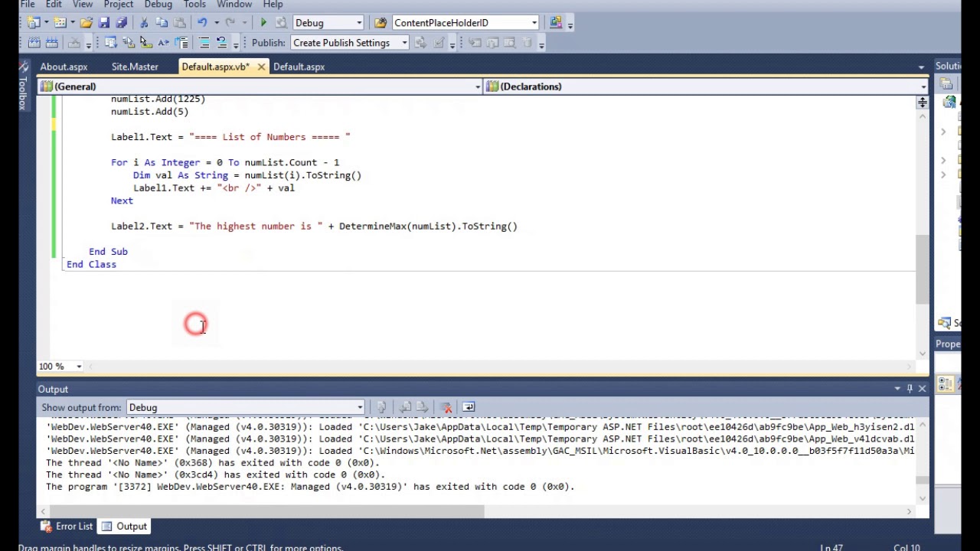Viewport: 980px width, 551px height.
Task: Click on the 'Label2.Text' code line
Action: click(x=314, y=226)
